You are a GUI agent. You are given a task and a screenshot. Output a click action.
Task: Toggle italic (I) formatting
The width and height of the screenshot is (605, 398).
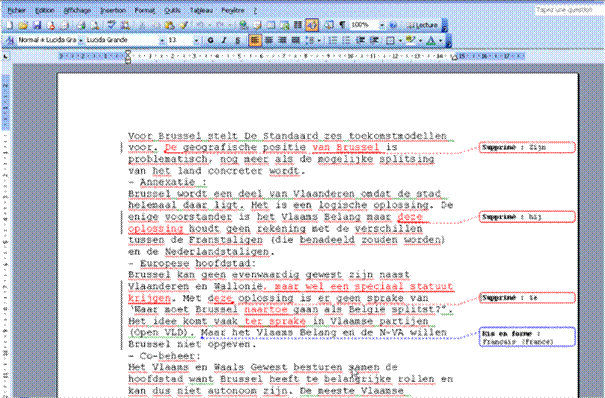[x=224, y=40]
